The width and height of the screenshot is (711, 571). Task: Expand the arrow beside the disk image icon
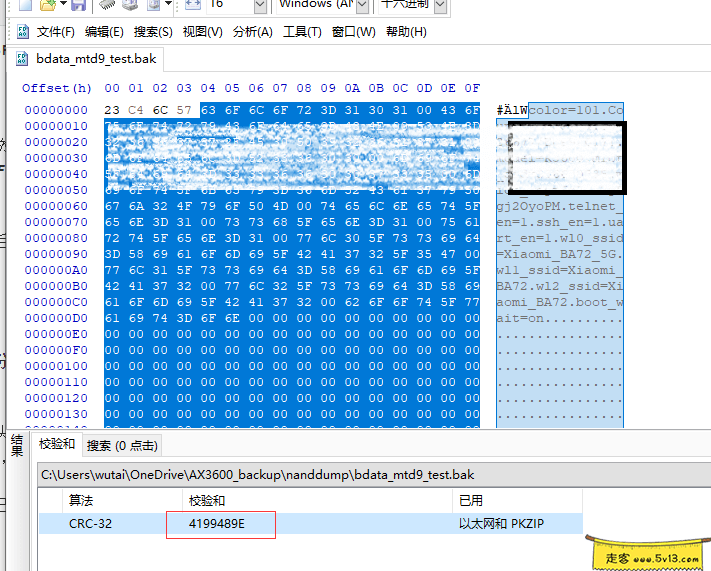[x=168, y=4]
